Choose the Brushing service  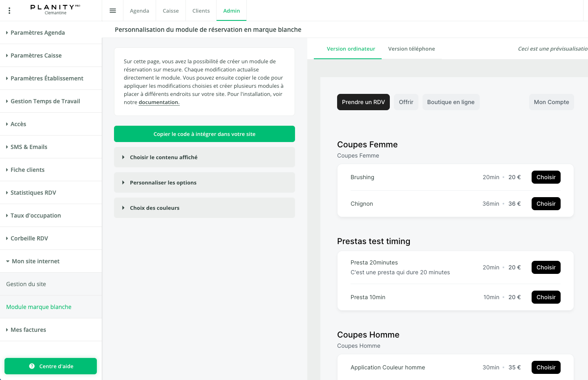click(546, 177)
